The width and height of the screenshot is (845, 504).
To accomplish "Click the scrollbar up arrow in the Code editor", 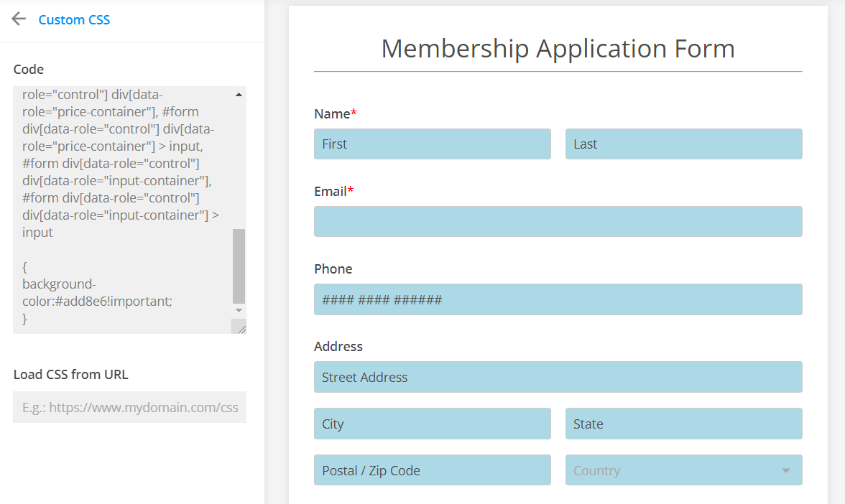I will 239,93.
